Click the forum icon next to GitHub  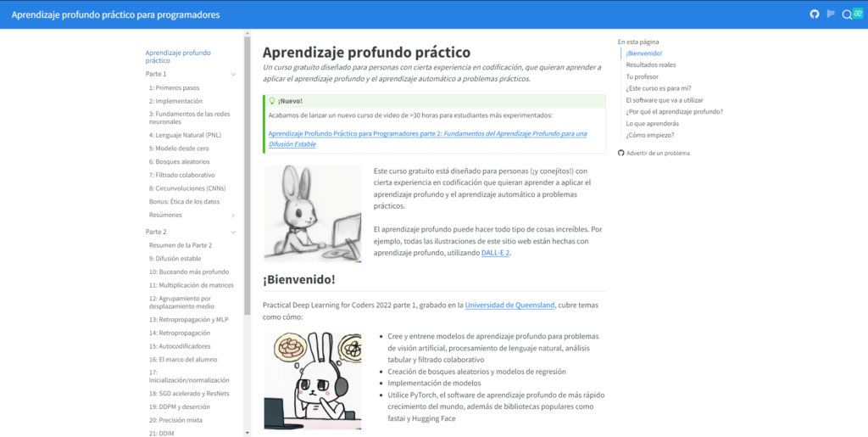831,14
